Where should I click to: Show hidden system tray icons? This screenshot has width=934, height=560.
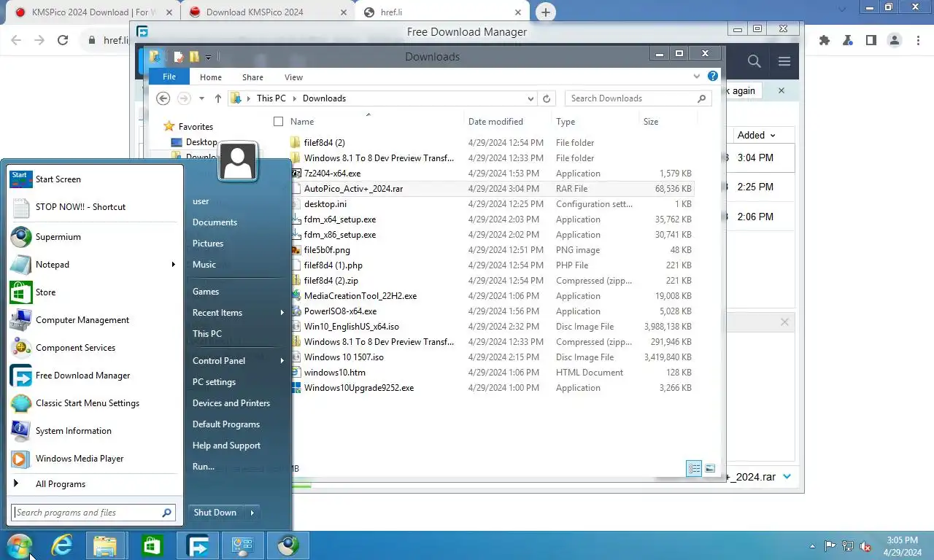pos(812,546)
